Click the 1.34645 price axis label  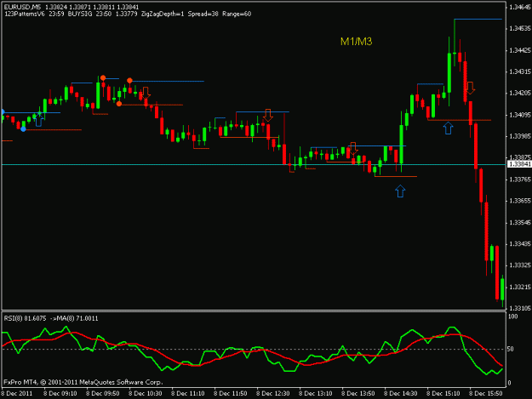(520, 8)
